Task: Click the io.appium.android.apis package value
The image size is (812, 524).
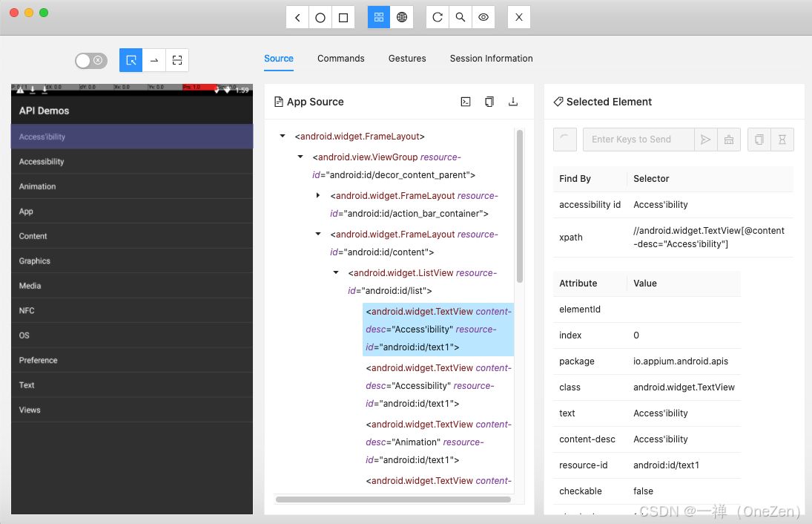Action: pos(681,361)
